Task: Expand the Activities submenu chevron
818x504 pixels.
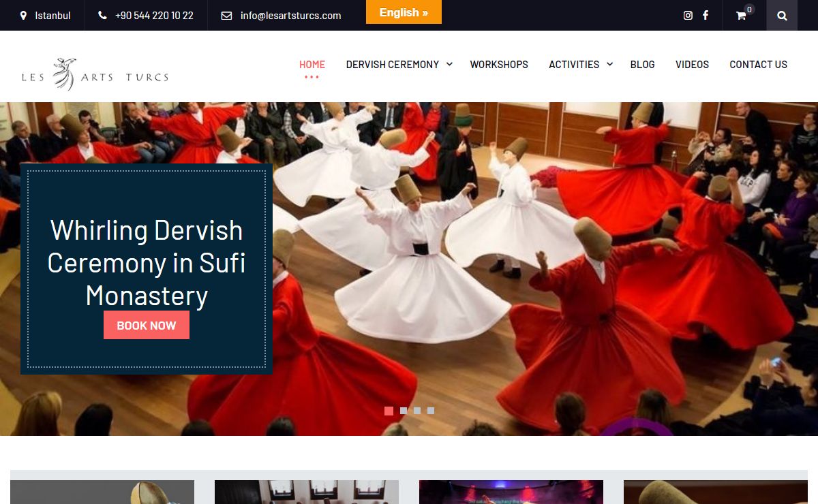Action: 610,64
